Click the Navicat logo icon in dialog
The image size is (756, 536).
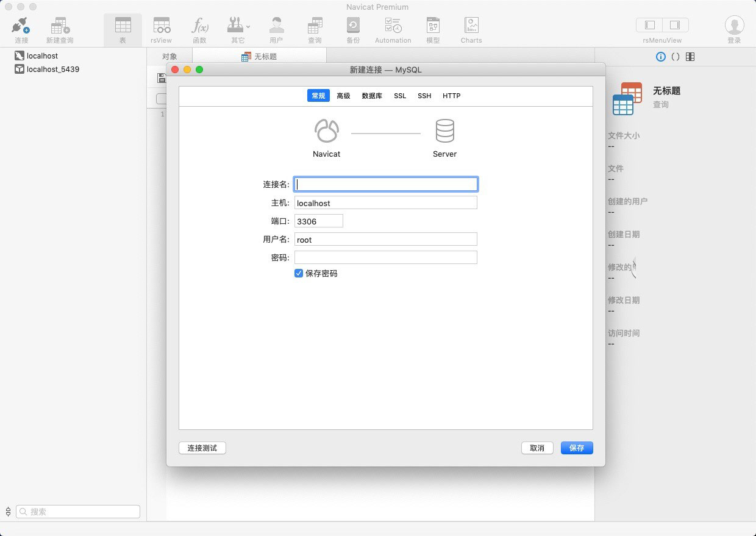point(326,130)
